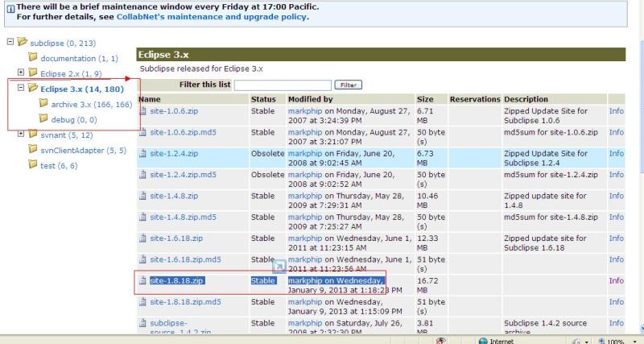Open Info for site-1.0.6.zip

617,111
